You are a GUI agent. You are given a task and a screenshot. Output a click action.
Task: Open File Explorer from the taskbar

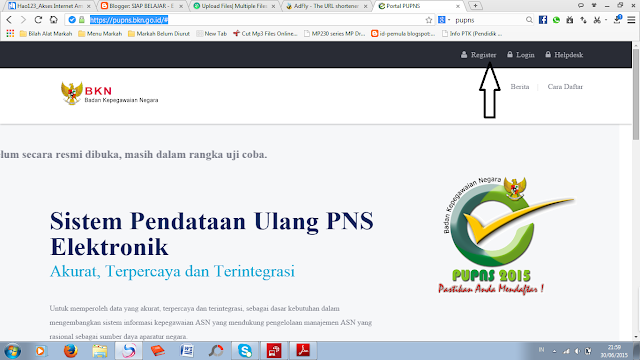click(100, 351)
